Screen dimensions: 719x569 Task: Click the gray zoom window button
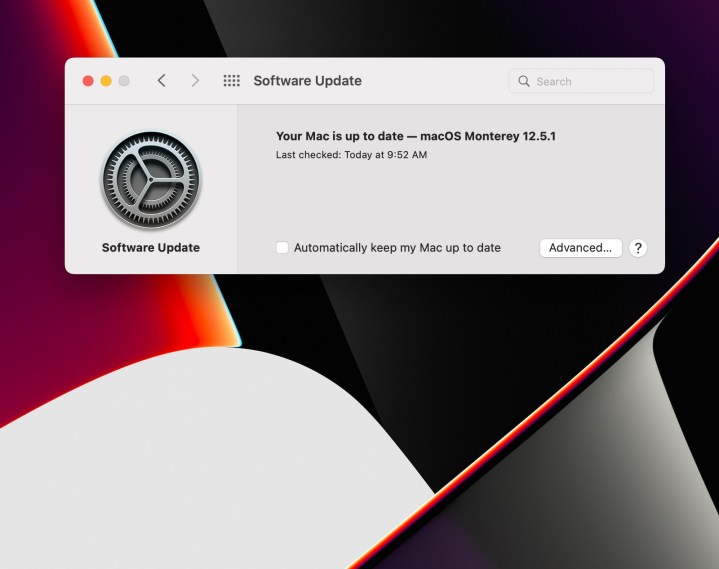[x=124, y=81]
